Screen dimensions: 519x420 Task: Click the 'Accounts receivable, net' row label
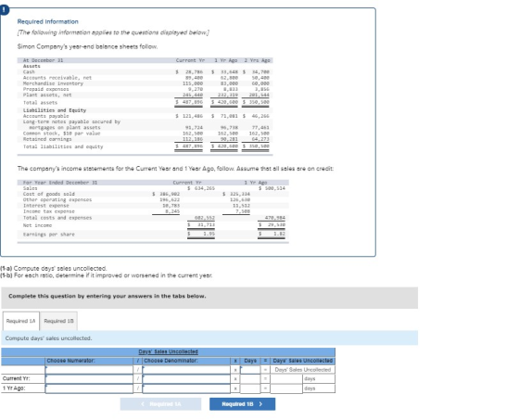pos(57,78)
